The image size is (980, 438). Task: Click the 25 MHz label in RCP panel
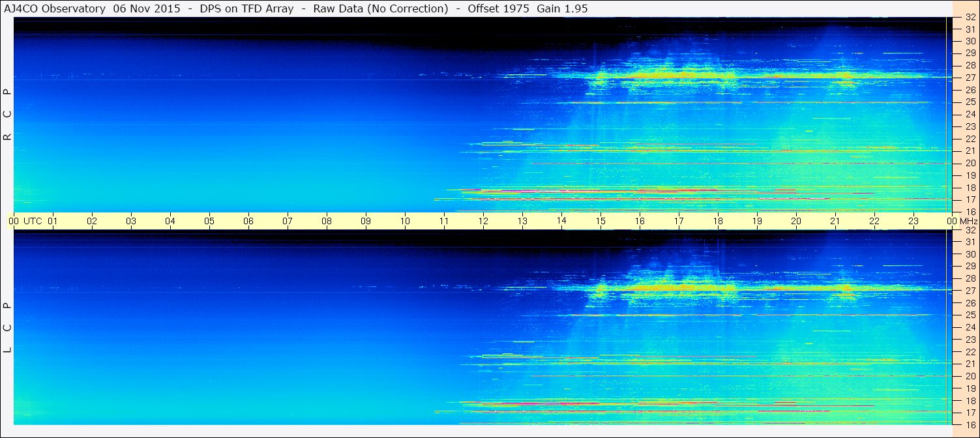point(970,102)
